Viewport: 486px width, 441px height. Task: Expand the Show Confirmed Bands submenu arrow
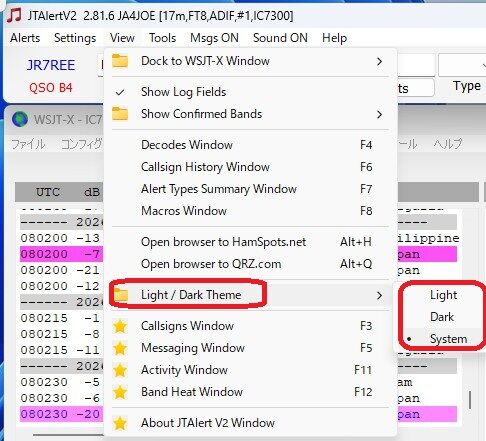pos(379,114)
